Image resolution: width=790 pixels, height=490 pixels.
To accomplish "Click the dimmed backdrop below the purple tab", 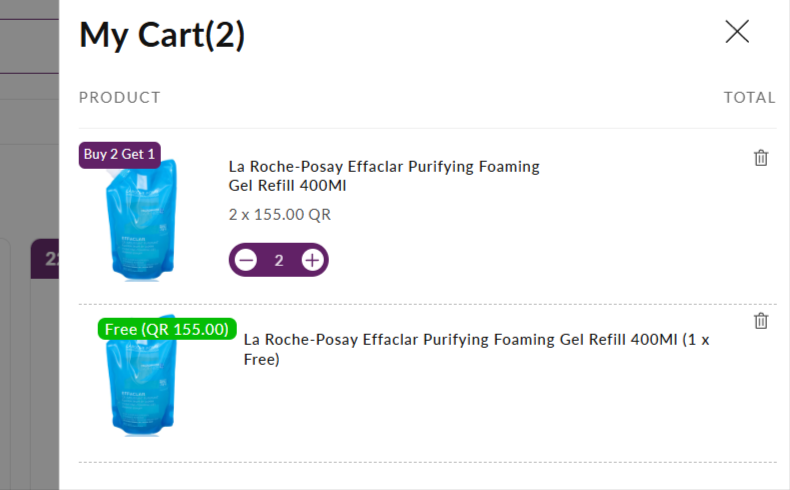I will tap(44, 380).
